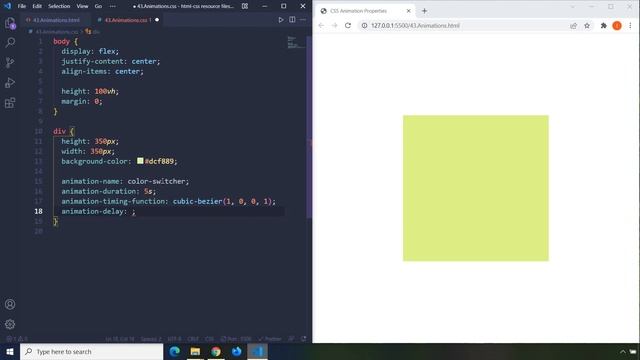Open a new tab in Chrome

tap(424, 11)
